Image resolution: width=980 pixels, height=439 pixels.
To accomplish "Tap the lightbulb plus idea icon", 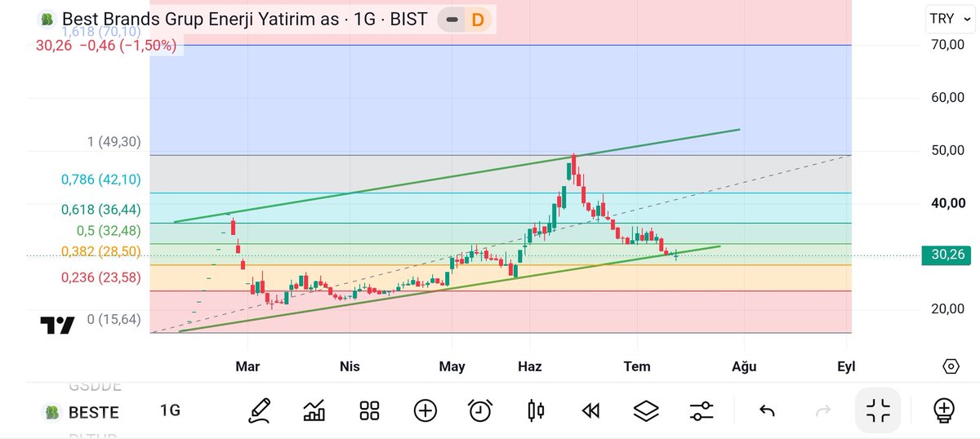I will point(943,410).
